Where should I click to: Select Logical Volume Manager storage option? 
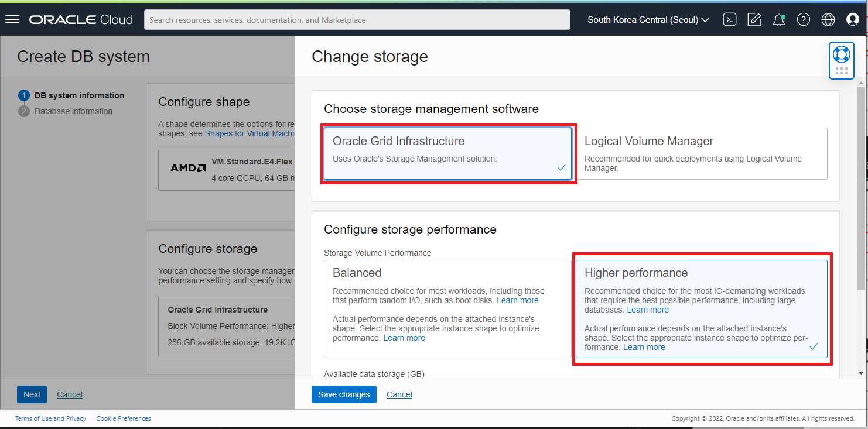(x=702, y=153)
